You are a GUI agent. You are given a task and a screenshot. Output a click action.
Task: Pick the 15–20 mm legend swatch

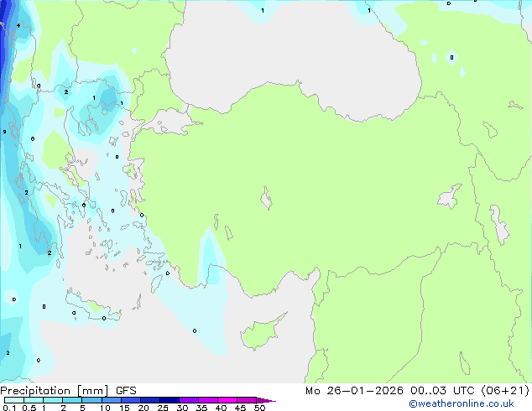130,400
